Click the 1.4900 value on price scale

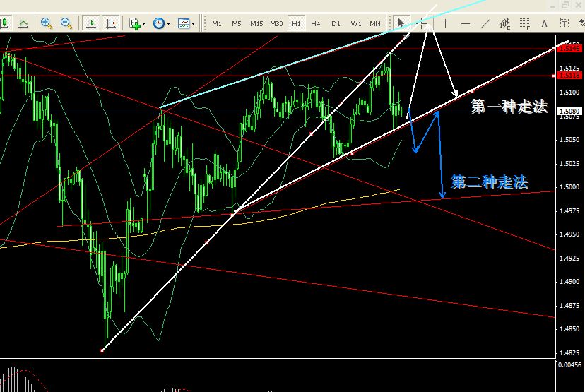[x=569, y=282]
